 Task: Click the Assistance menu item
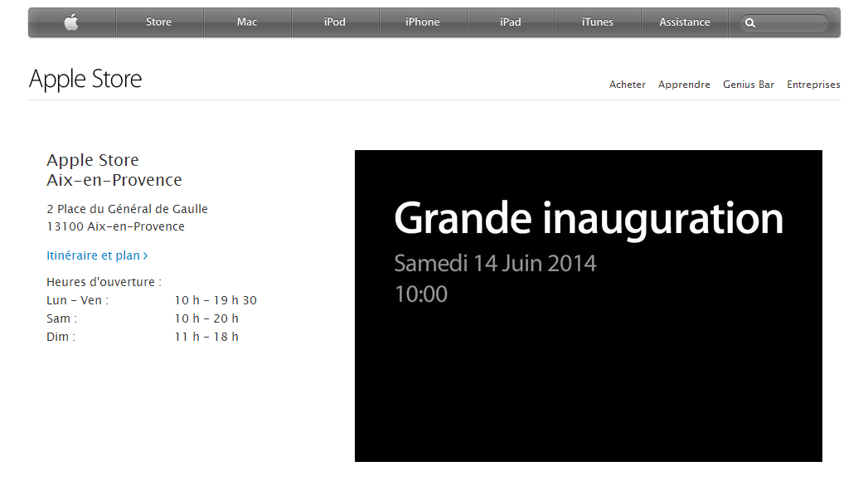tap(685, 22)
